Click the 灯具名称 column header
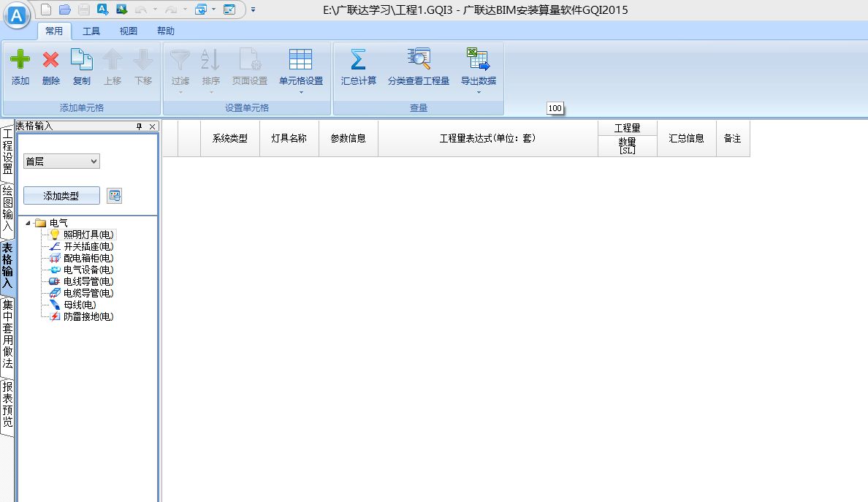 tap(289, 138)
